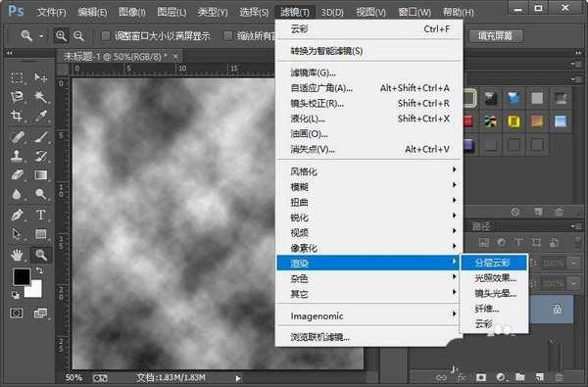
Task: Expand the 像素化 submenu
Action: [x=369, y=248]
